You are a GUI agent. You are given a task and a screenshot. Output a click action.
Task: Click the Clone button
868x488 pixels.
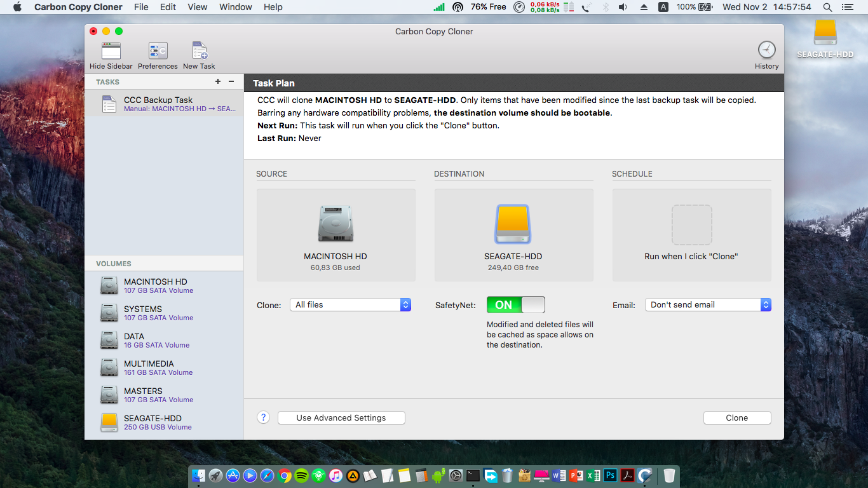tap(737, 418)
